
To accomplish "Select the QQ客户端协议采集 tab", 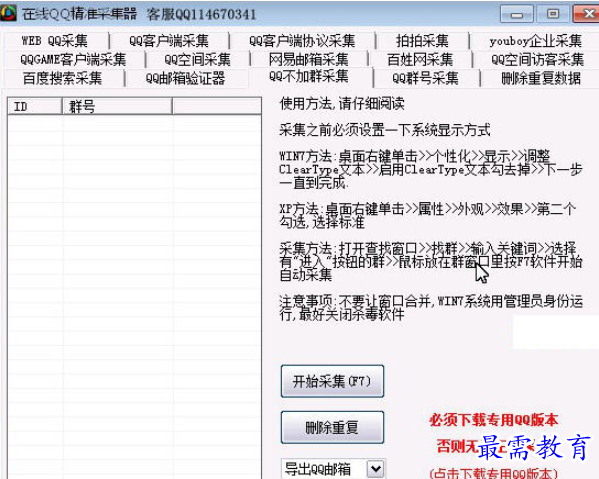I will 302,40.
